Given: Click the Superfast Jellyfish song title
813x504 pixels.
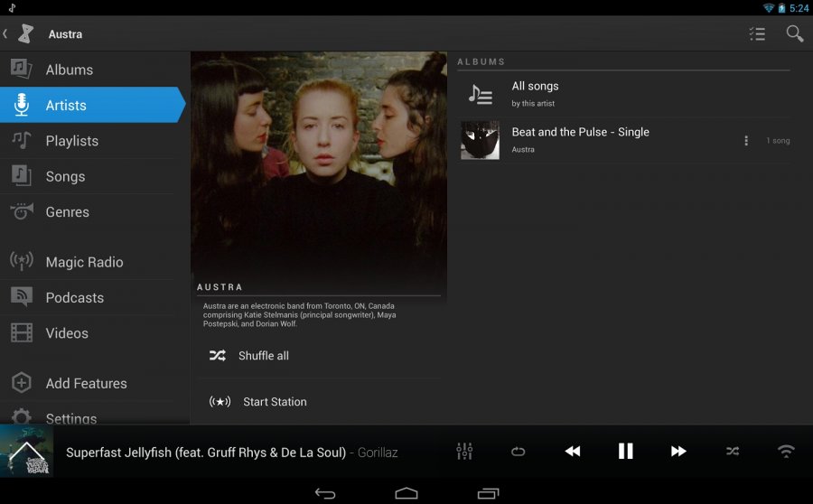Looking at the screenshot, I should [206, 453].
